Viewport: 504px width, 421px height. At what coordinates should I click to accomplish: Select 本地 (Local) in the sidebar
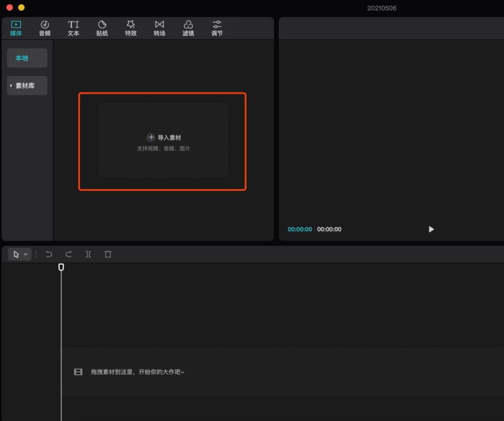click(x=27, y=58)
